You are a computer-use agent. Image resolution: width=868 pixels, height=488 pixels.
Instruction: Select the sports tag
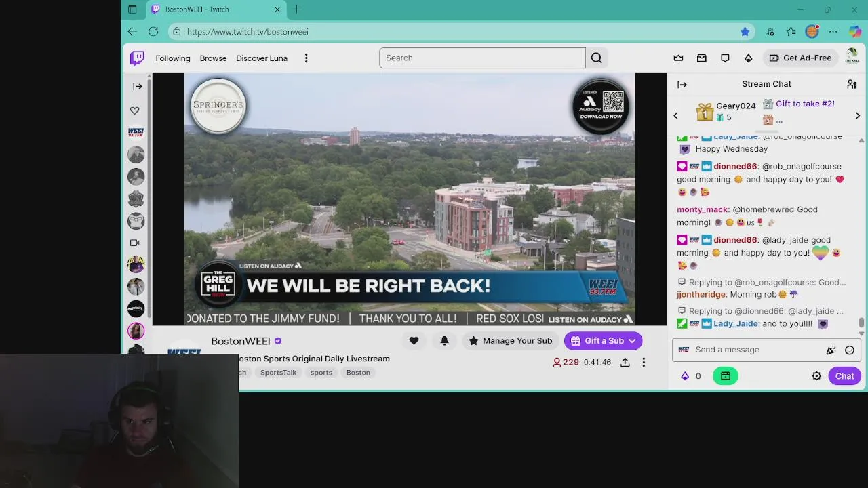point(321,373)
